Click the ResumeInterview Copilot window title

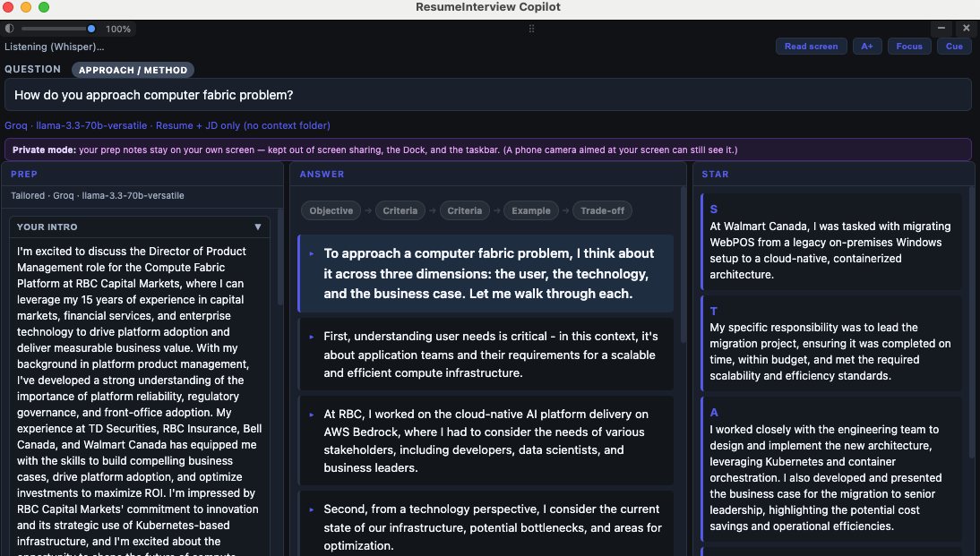[488, 7]
